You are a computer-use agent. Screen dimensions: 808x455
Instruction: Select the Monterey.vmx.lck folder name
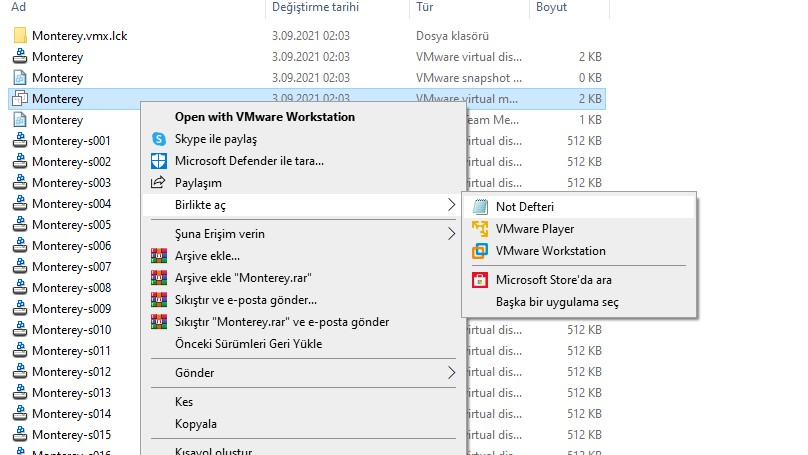(x=79, y=36)
